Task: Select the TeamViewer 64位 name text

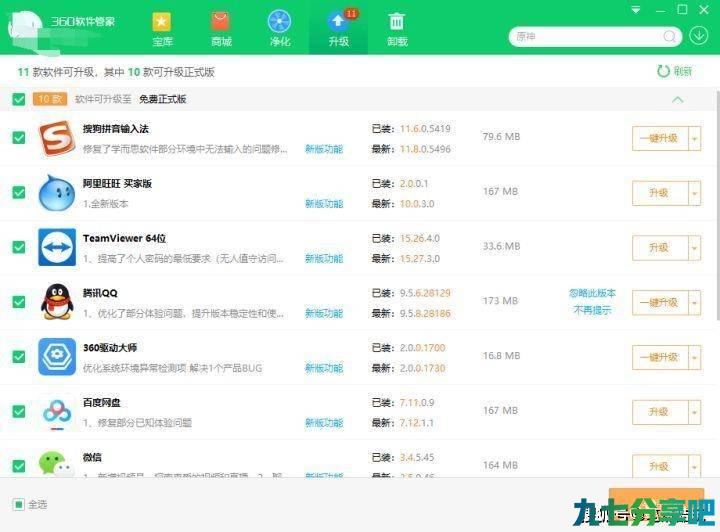Action: pos(124,238)
